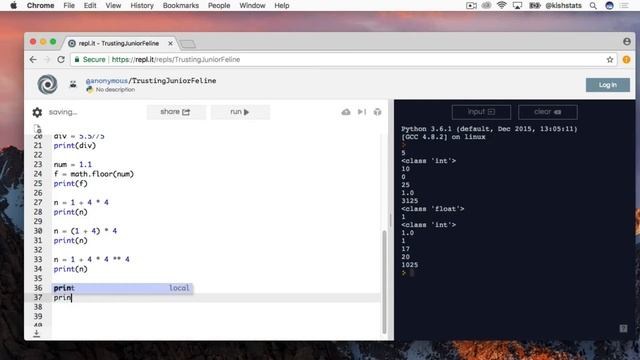Click console output 3125
The width and height of the screenshot is (640, 360).
(x=409, y=201)
